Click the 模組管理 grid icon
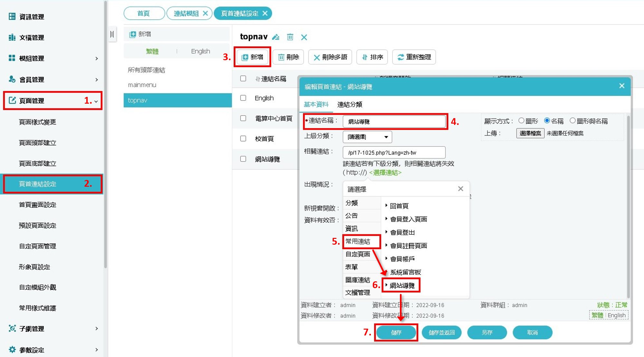This screenshot has width=644, height=357. (12, 58)
